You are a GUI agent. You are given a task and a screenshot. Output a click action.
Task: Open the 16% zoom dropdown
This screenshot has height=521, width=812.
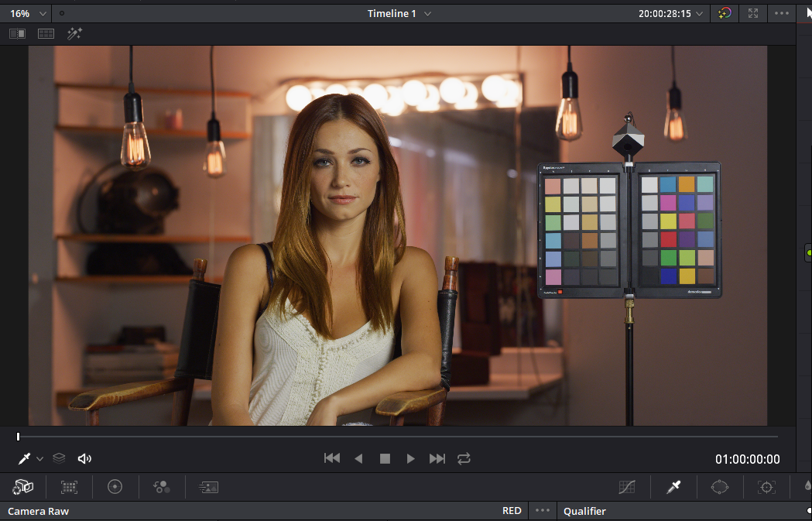tap(29, 13)
